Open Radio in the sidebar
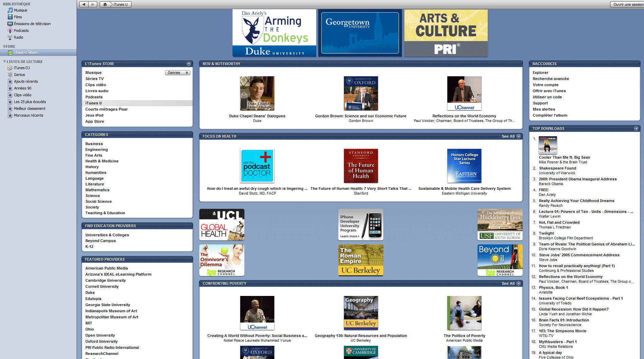Image resolution: width=644 pixels, height=359 pixels. click(18, 37)
